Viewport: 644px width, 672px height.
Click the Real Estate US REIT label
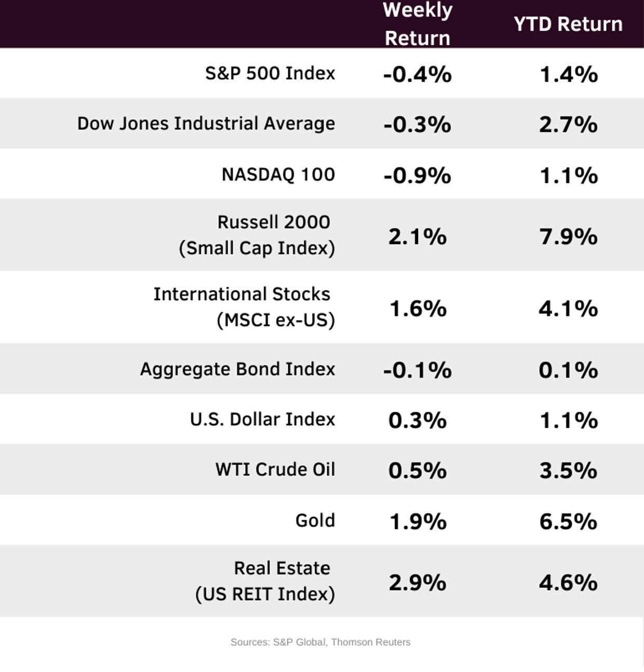click(265, 581)
